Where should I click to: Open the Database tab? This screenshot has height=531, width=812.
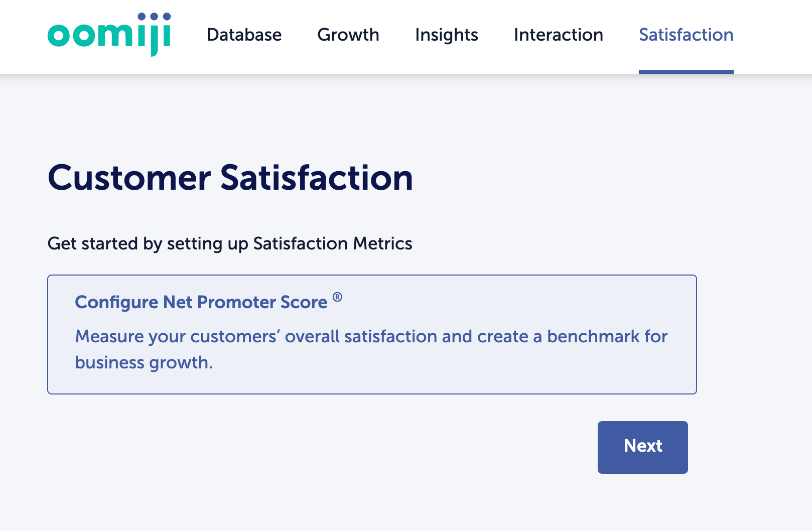[x=244, y=35]
